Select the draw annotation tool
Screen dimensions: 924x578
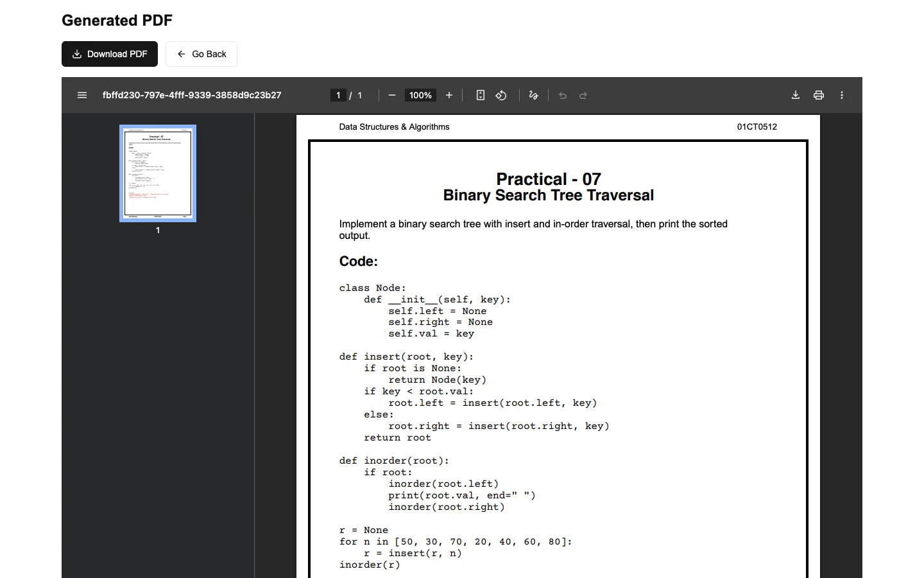(533, 95)
